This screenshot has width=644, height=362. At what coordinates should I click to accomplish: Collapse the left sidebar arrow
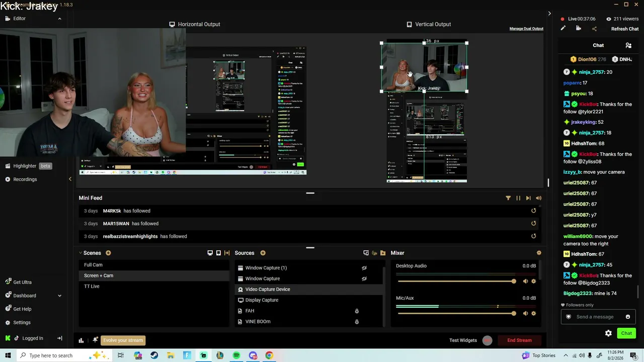tap(70, 179)
